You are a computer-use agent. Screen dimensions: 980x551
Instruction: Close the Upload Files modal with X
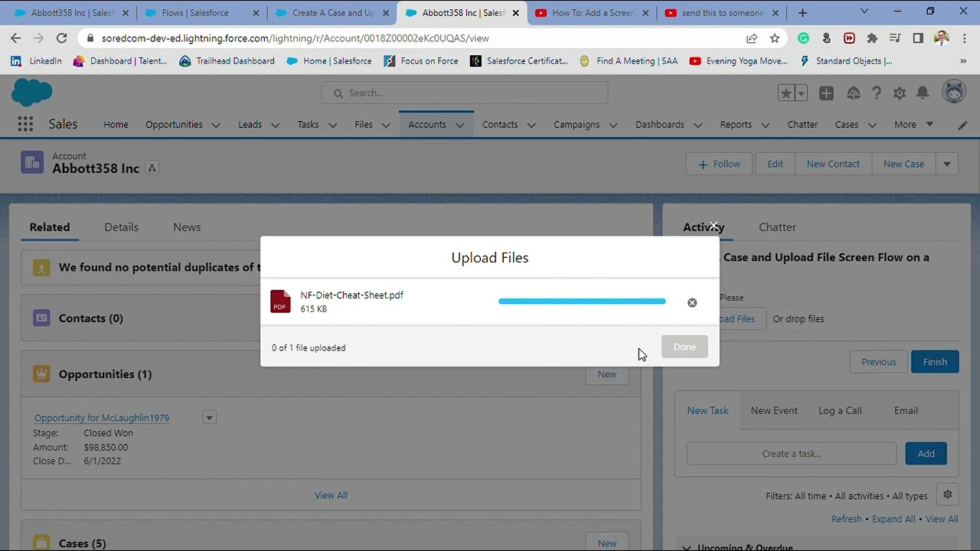[x=714, y=226]
